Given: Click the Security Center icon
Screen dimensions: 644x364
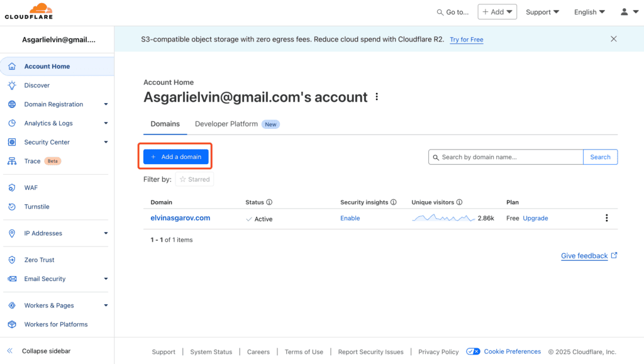Looking at the screenshot, I should click(12, 142).
